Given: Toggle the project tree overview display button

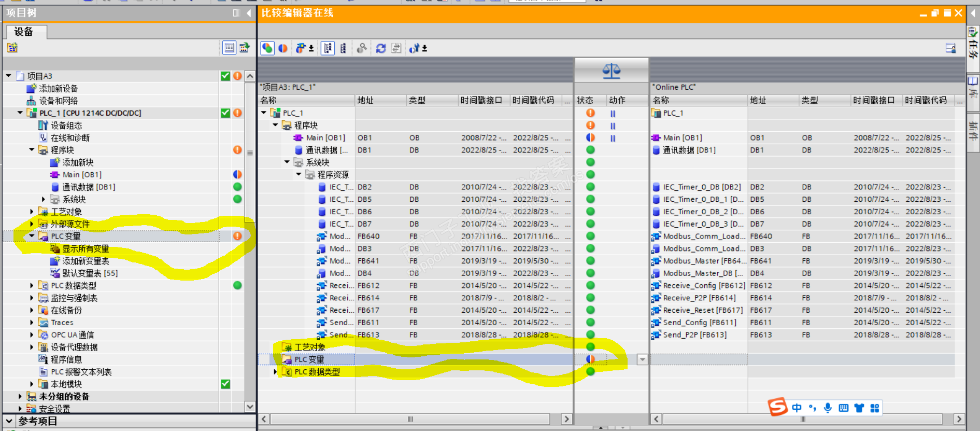Looking at the screenshot, I should [x=229, y=48].
